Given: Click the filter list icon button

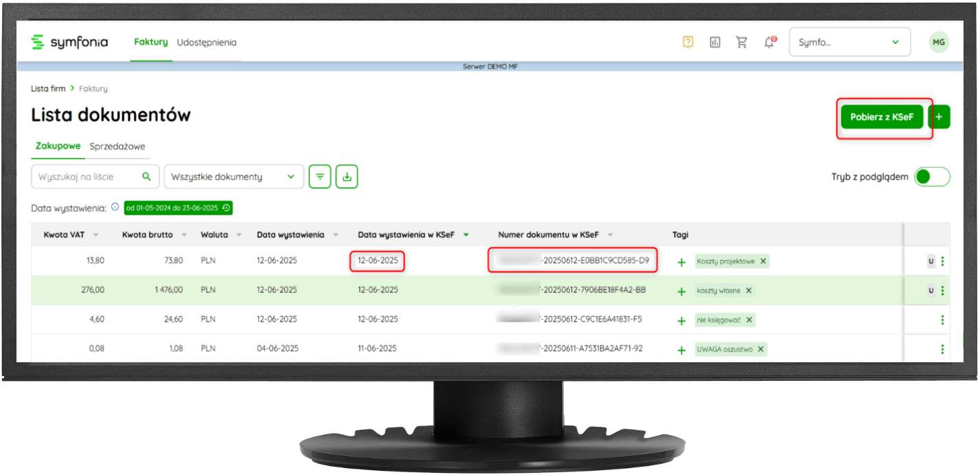Looking at the screenshot, I should [x=319, y=177].
